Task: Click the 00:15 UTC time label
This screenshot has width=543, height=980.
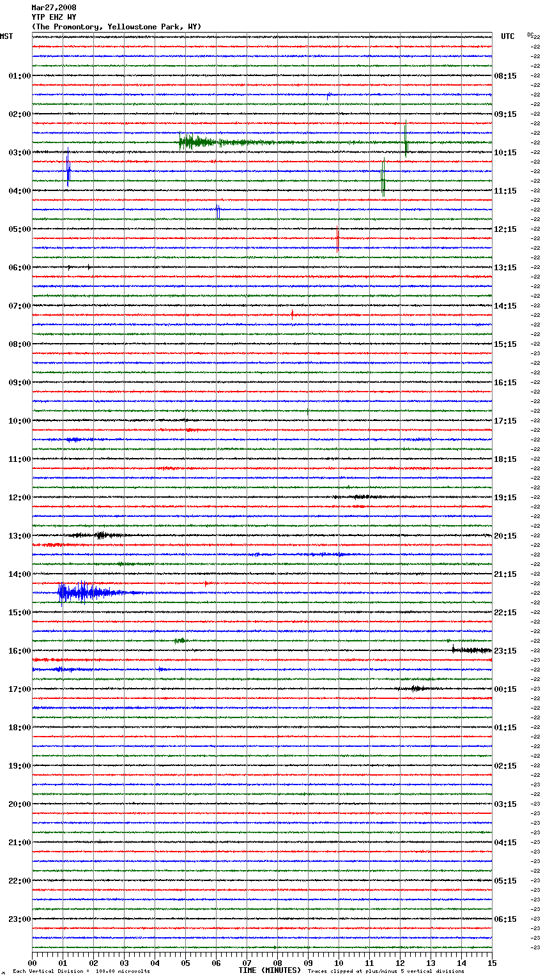Action: [x=505, y=689]
